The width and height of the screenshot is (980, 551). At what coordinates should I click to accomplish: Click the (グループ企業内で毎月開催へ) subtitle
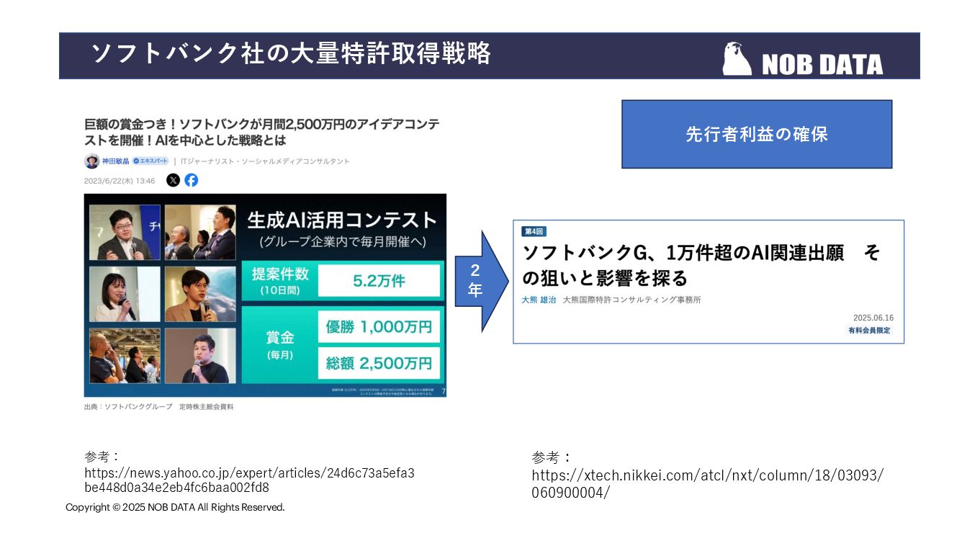point(343,243)
